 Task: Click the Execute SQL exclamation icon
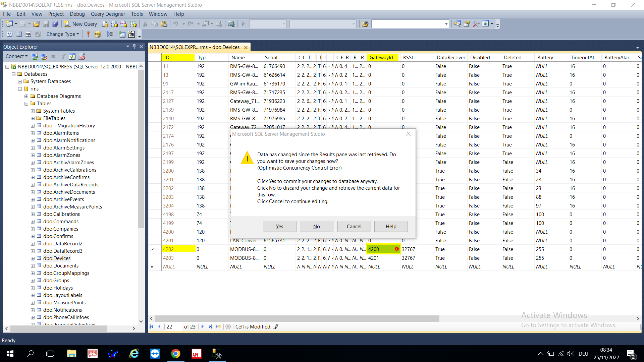[x=88, y=34]
